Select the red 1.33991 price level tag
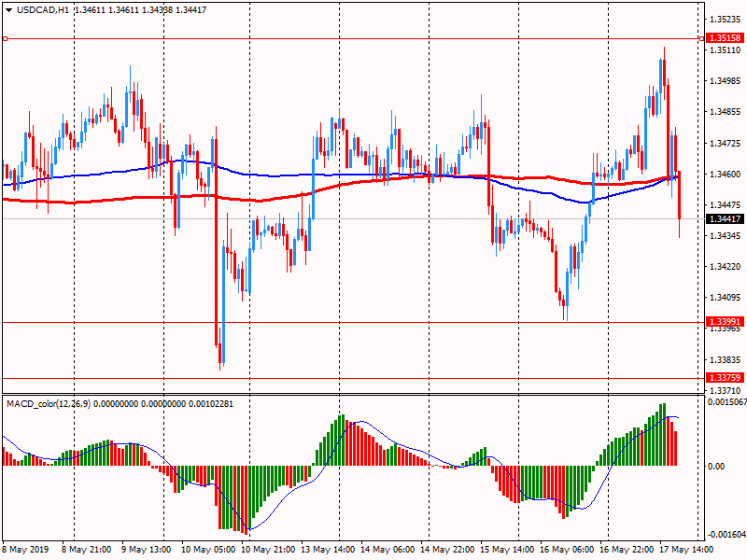 pos(725,322)
